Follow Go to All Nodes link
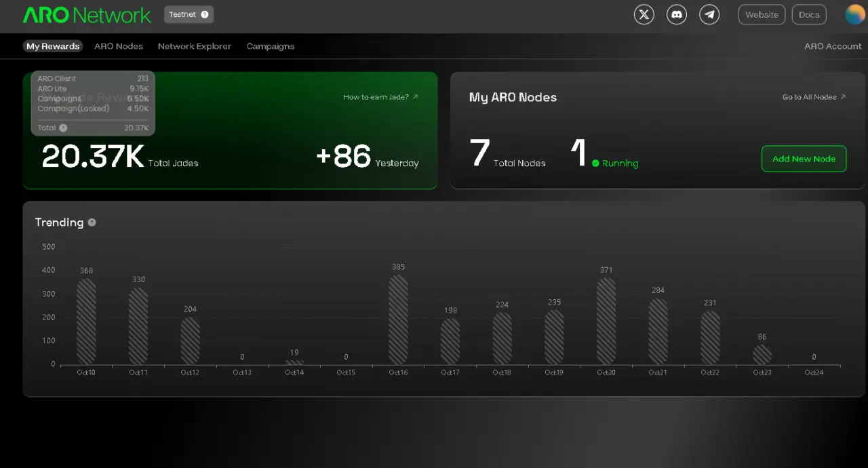This screenshot has height=468, width=868. click(x=814, y=97)
